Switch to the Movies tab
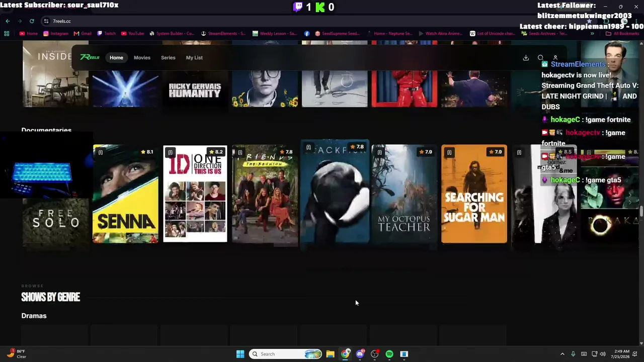 pyautogui.click(x=142, y=58)
